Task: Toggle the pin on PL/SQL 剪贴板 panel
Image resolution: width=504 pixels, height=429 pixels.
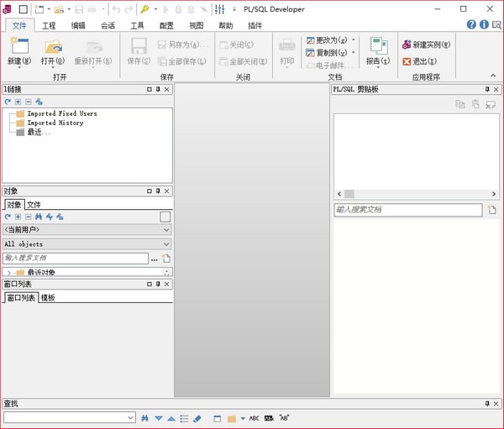Action: click(x=486, y=89)
